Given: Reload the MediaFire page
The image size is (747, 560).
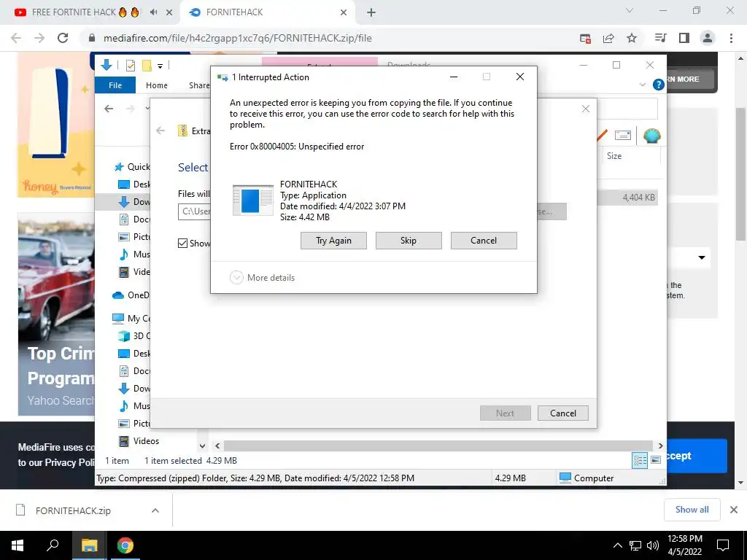Looking at the screenshot, I should (x=63, y=38).
